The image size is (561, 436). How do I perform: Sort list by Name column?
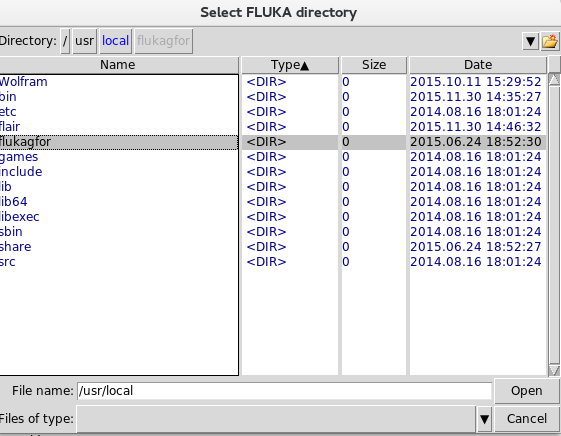118,65
